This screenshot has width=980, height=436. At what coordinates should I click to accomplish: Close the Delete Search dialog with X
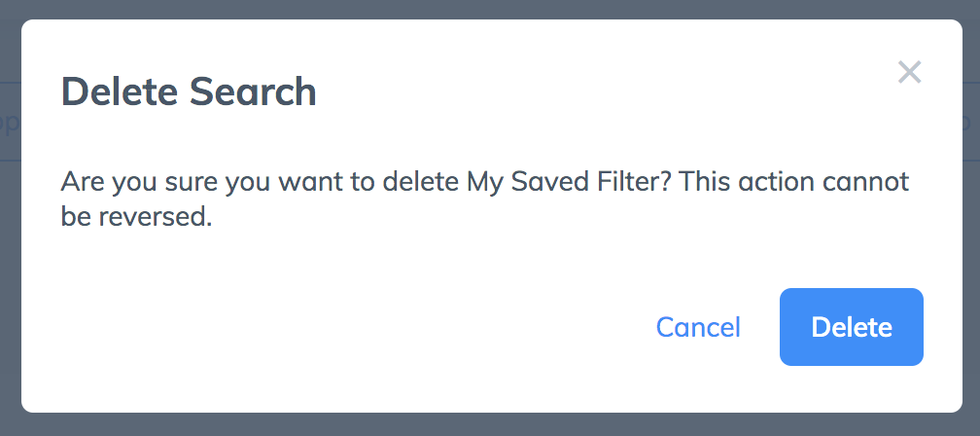pyautogui.click(x=909, y=72)
